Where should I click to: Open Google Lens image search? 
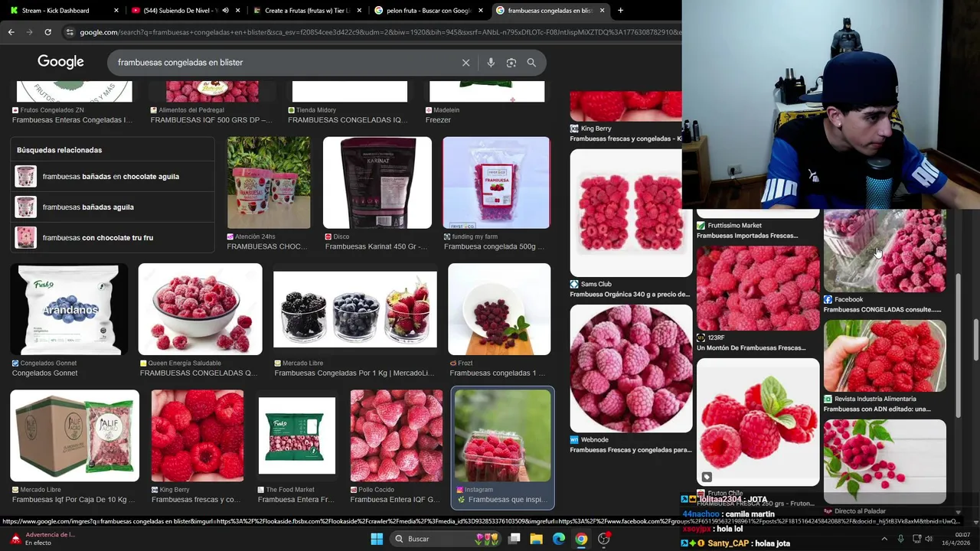(x=511, y=63)
